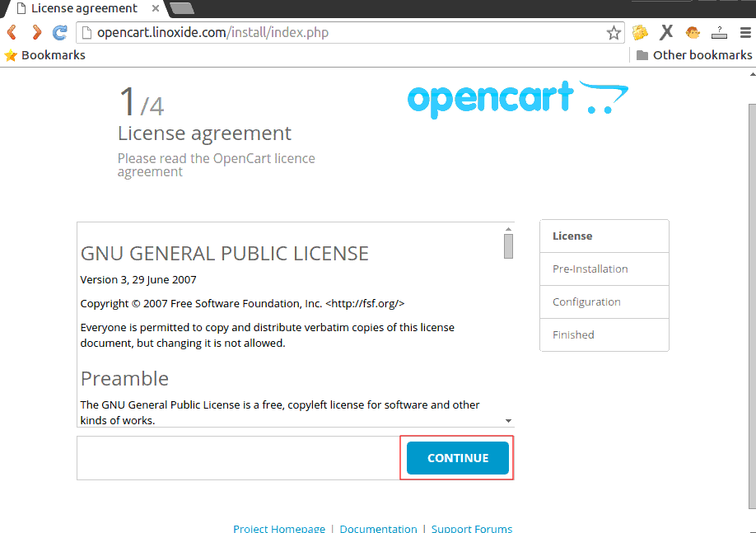Screen dimensions: 756x533
Task: Bookmark this page with the star icon
Action: [x=614, y=33]
